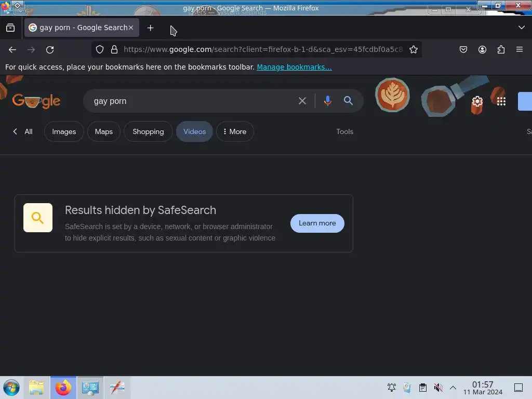The width and height of the screenshot is (532, 399).
Task: Follow the Manage bookmarks link
Action: [294, 67]
